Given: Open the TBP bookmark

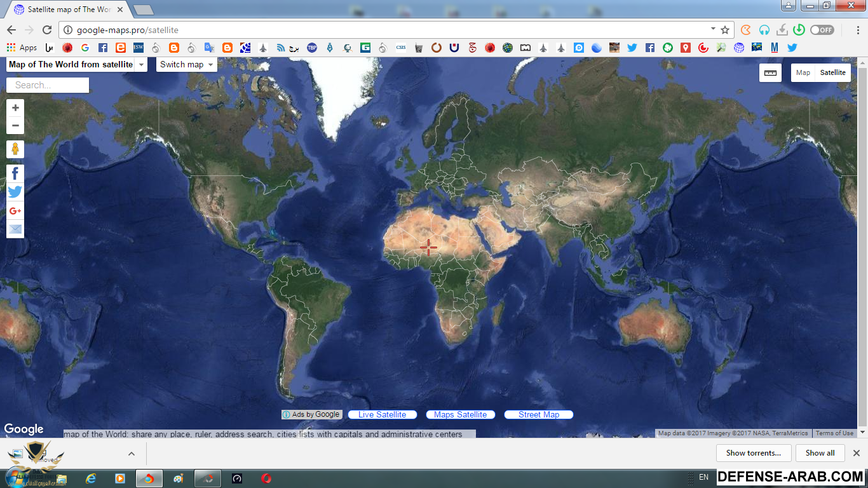Looking at the screenshot, I should (312, 48).
